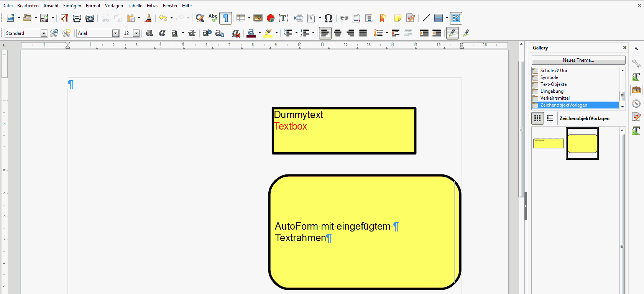The width and height of the screenshot is (644, 294).
Task: Insert a bookmark
Action: pyautogui.click(x=383, y=18)
